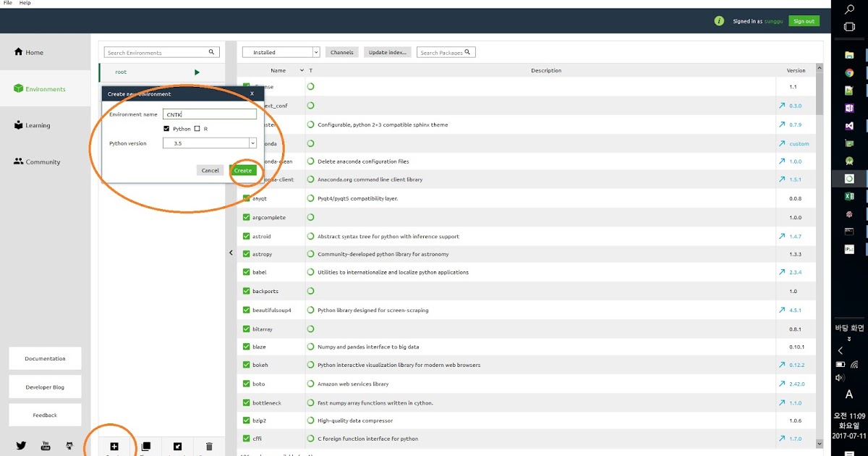
Task: Click the package list vertical scrollbar thumb
Action: coord(820,94)
